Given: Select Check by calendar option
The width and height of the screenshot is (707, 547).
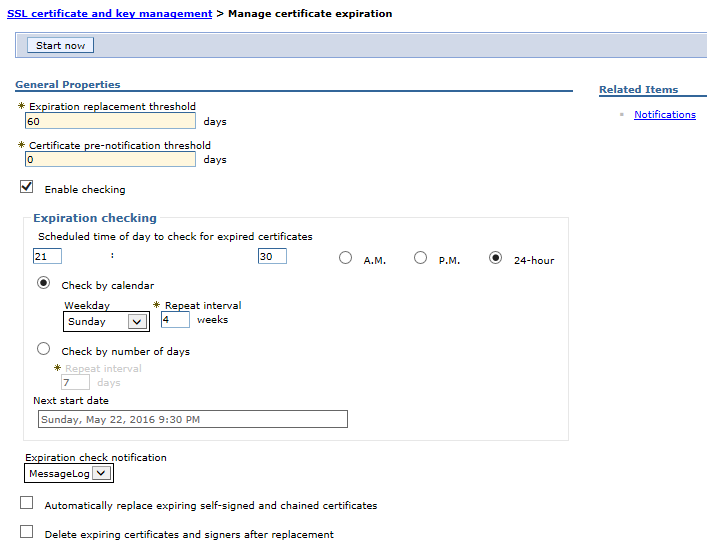Looking at the screenshot, I should pos(43,283).
